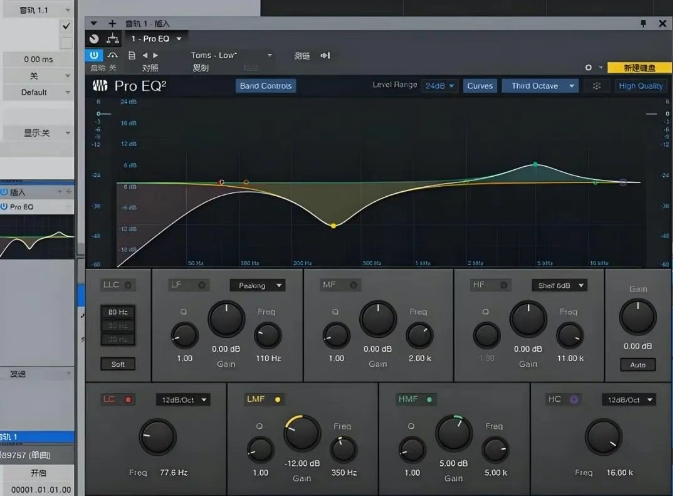Screen dimensions: 673x496
Task: Open the LC 12dB/Oct slope dropdown
Action: 183,400
